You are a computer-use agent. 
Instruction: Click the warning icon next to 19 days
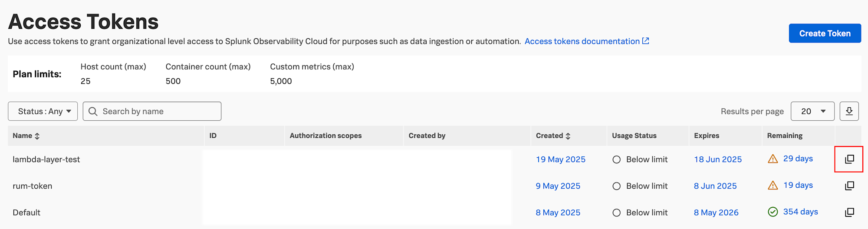click(773, 186)
